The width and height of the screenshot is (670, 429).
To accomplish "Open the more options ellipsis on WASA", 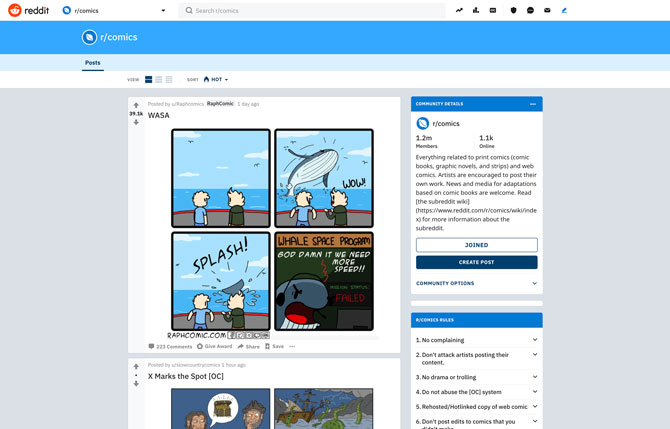I will pos(292,347).
